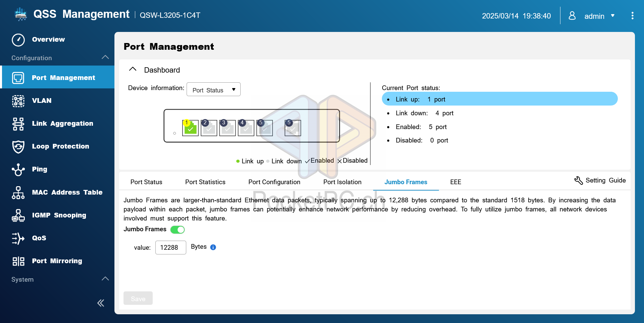The width and height of the screenshot is (644, 323).
Task: Select the Ping icon in sidebar
Action: (18, 169)
